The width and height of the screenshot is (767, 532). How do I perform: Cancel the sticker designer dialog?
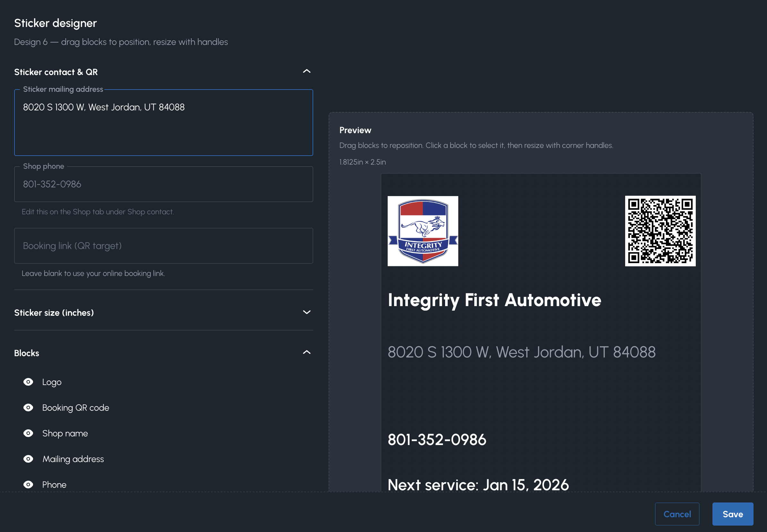[677, 514]
